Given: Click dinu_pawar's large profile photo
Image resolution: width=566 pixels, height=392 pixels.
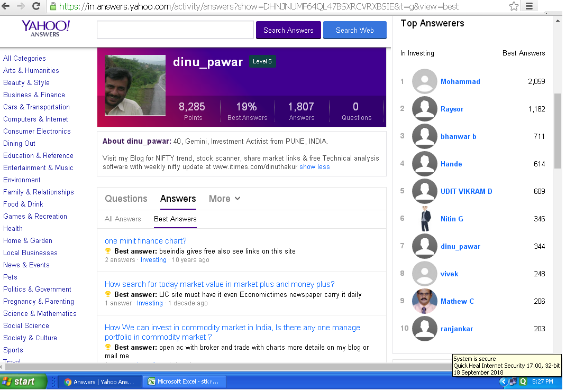Looking at the screenshot, I should [x=135, y=85].
